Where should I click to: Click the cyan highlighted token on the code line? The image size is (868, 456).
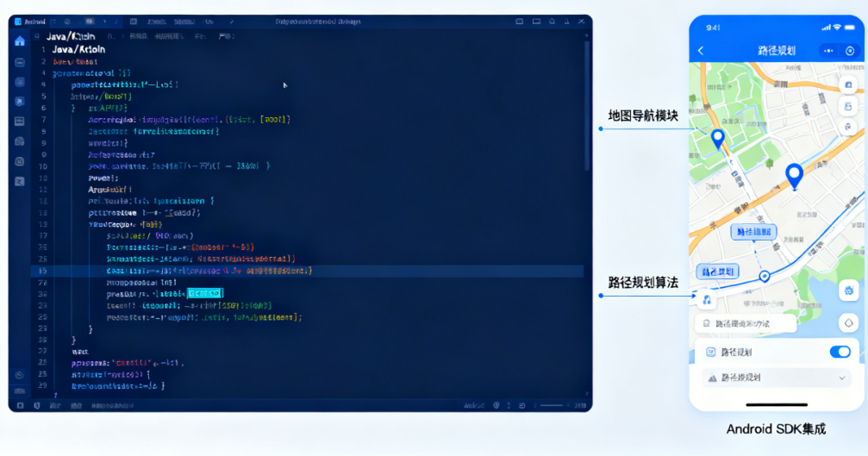204,293
